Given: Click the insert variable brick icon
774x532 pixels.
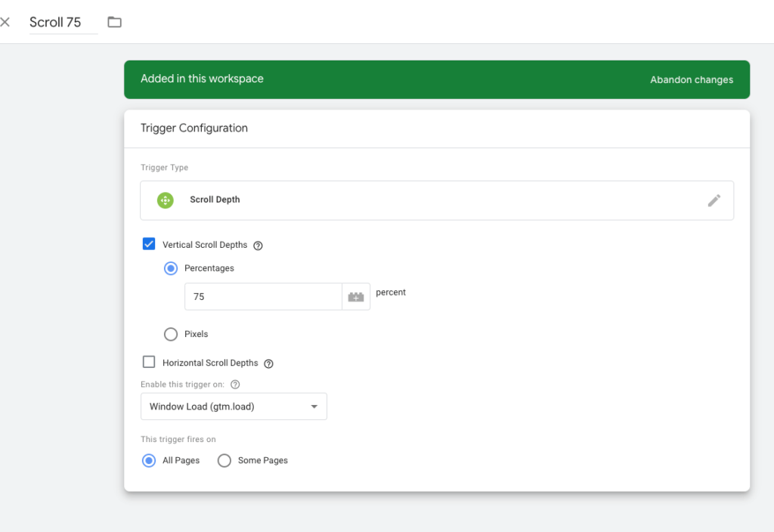Looking at the screenshot, I should pos(356,296).
